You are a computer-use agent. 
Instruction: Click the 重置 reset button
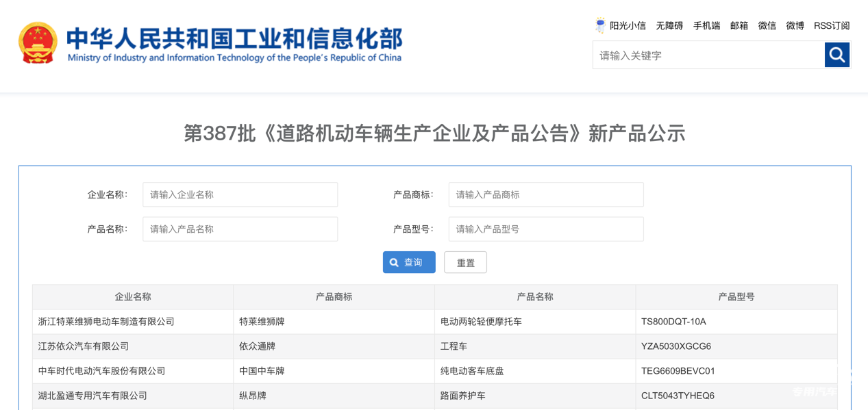[x=465, y=262]
